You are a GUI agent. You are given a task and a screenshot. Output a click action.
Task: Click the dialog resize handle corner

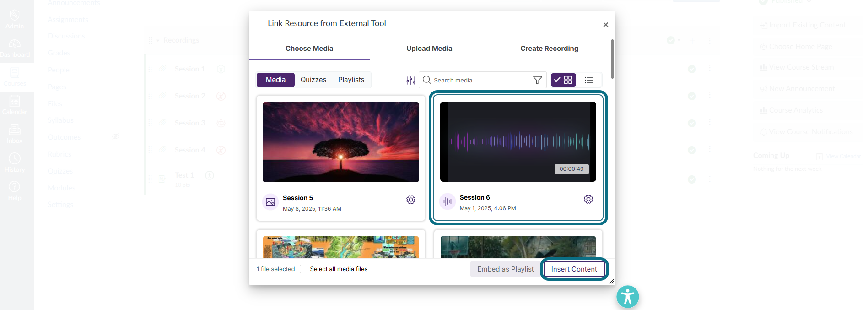pyautogui.click(x=611, y=282)
